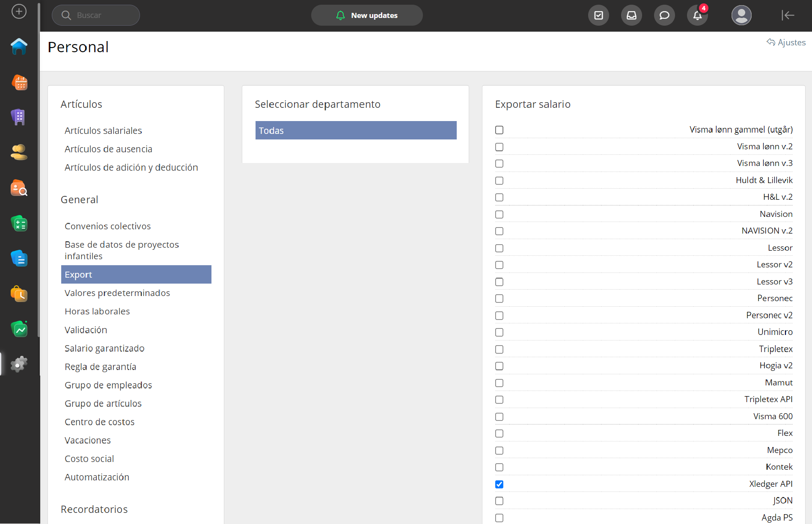
Task: Open the chat bubble icon
Action: click(664, 15)
